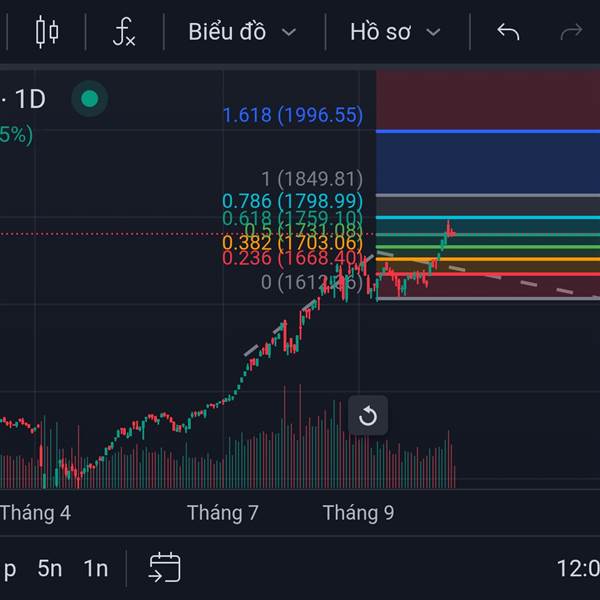
Task: Click the green market status dot
Action: point(90,98)
